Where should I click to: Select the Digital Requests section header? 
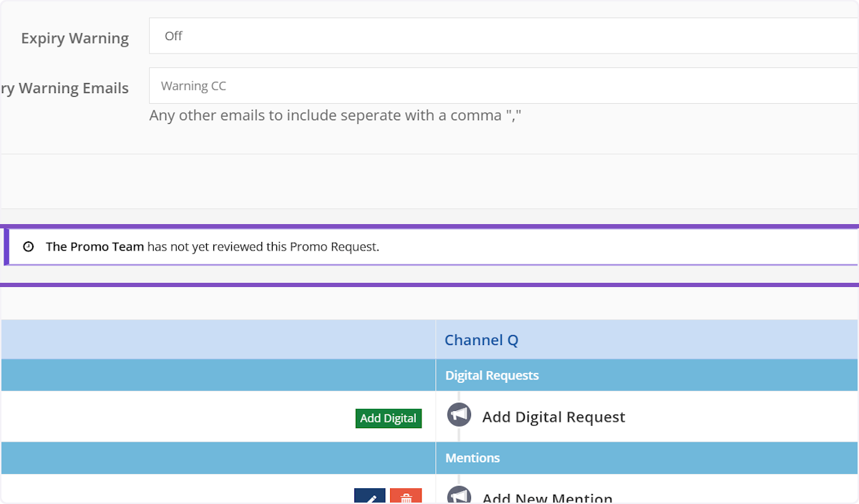[x=492, y=375]
